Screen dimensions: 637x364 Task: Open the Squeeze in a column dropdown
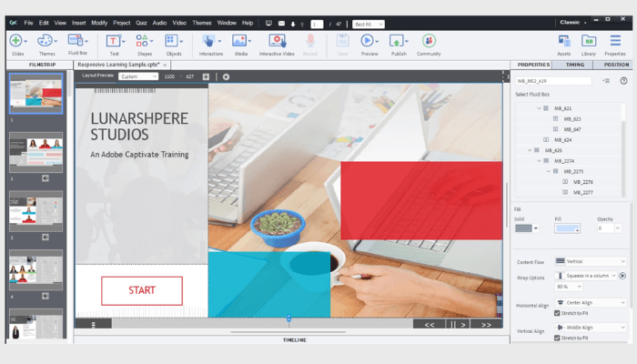[x=586, y=276]
